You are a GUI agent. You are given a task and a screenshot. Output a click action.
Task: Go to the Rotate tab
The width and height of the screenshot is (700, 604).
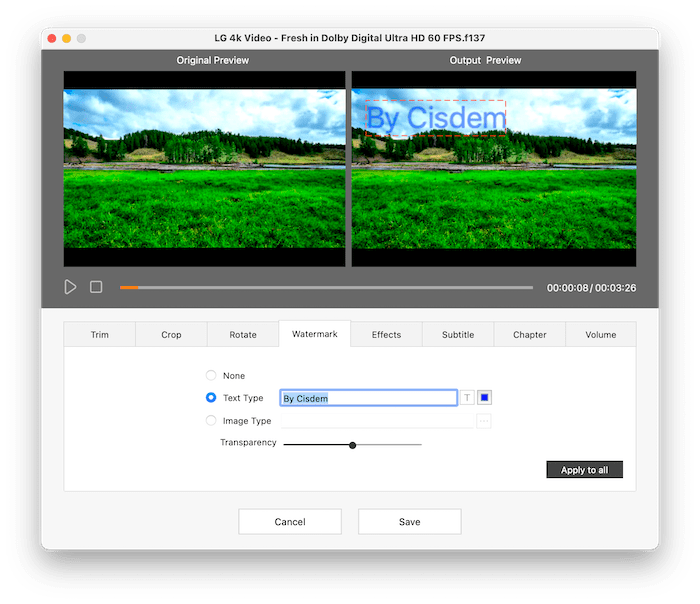[x=243, y=334]
